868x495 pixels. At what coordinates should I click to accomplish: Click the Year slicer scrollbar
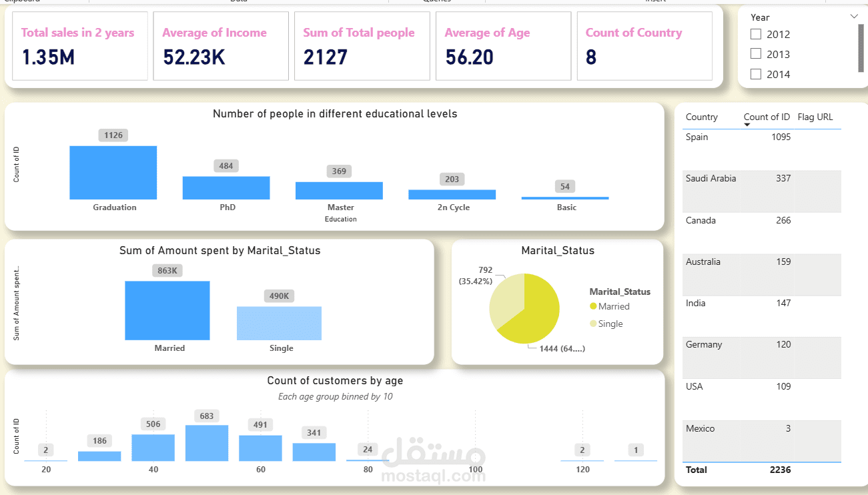coord(861,48)
